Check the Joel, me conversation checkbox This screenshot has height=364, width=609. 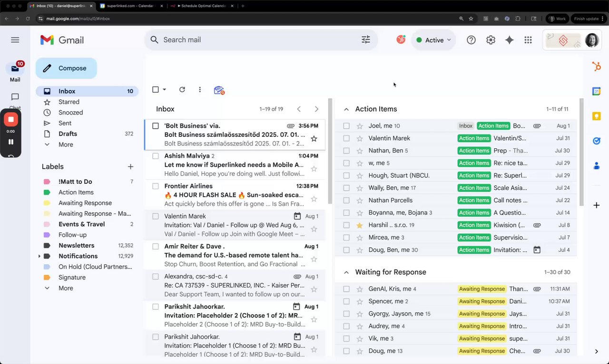click(346, 126)
